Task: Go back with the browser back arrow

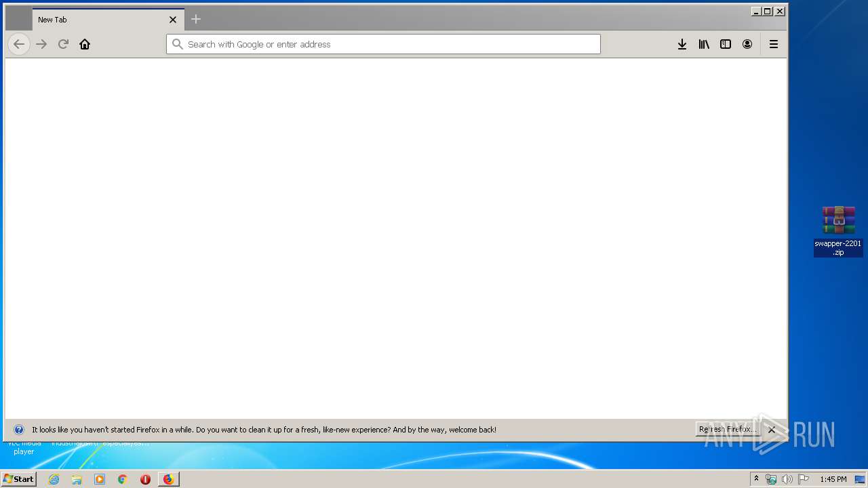Action: coord(19,44)
